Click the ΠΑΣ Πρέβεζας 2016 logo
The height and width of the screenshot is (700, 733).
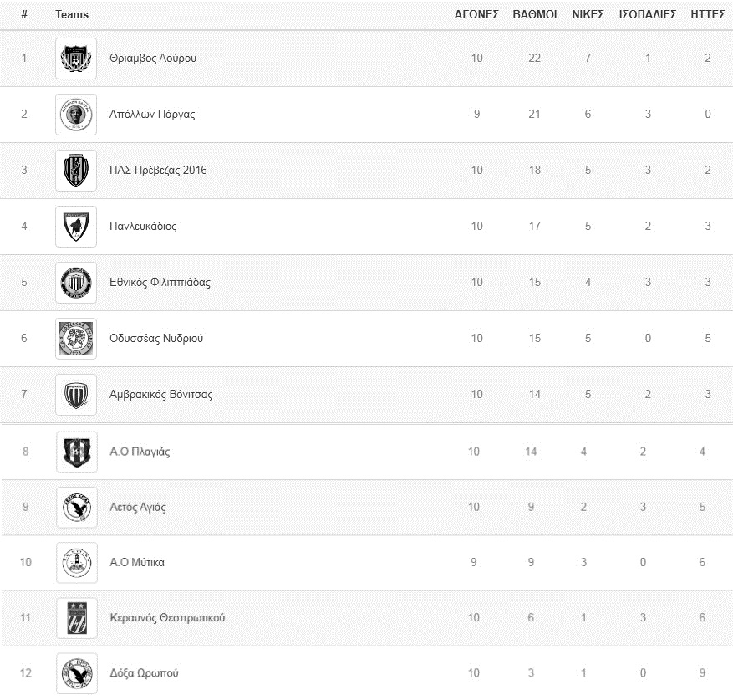[76, 171]
